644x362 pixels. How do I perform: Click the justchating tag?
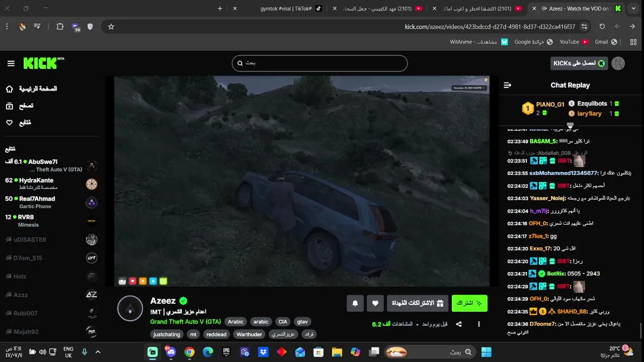pyautogui.click(x=167, y=334)
